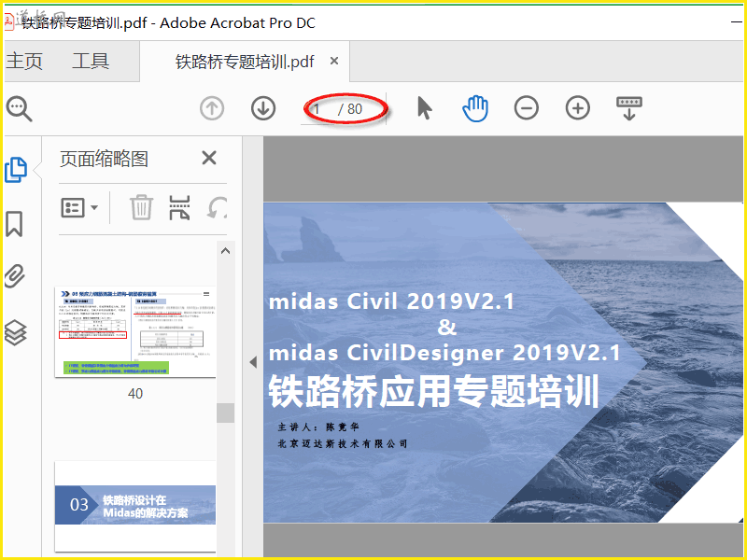
Task: Activate the hand pan tool
Action: (475, 108)
